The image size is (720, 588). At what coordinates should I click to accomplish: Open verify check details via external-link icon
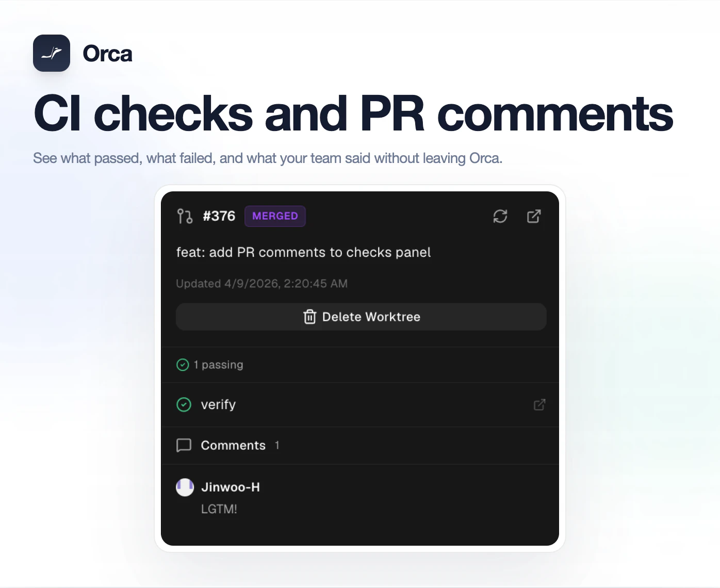click(x=539, y=404)
